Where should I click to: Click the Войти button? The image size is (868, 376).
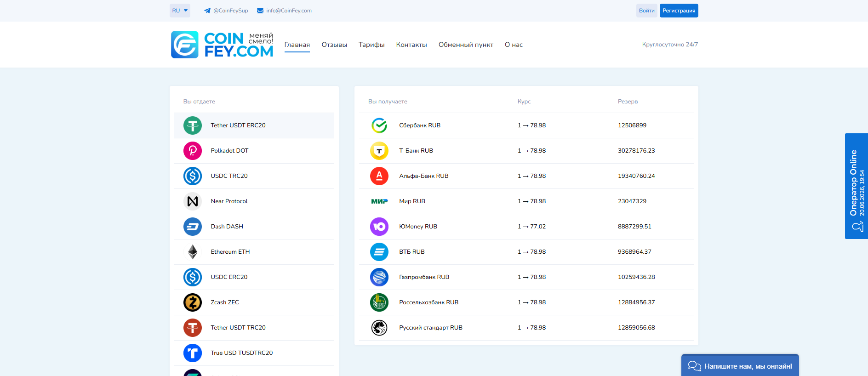[x=647, y=11]
